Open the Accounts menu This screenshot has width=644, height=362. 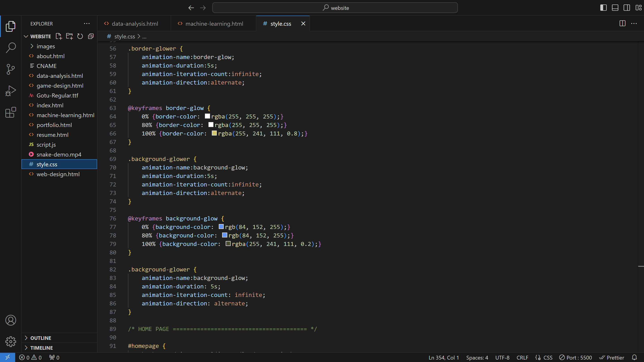(11, 320)
